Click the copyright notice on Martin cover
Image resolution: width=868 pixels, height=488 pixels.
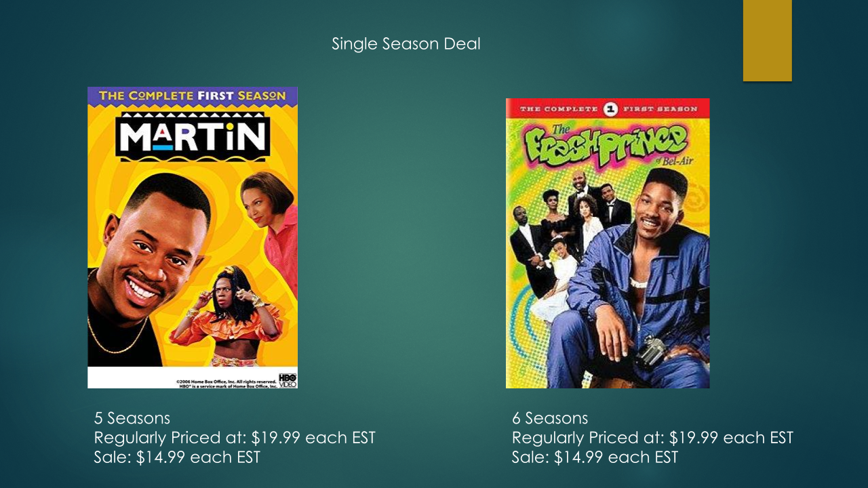tap(226, 384)
